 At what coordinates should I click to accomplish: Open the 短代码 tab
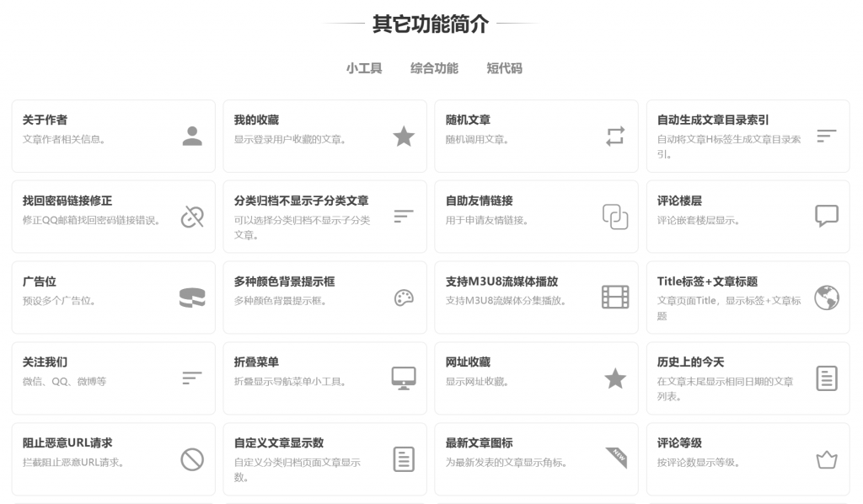pyautogui.click(x=504, y=68)
